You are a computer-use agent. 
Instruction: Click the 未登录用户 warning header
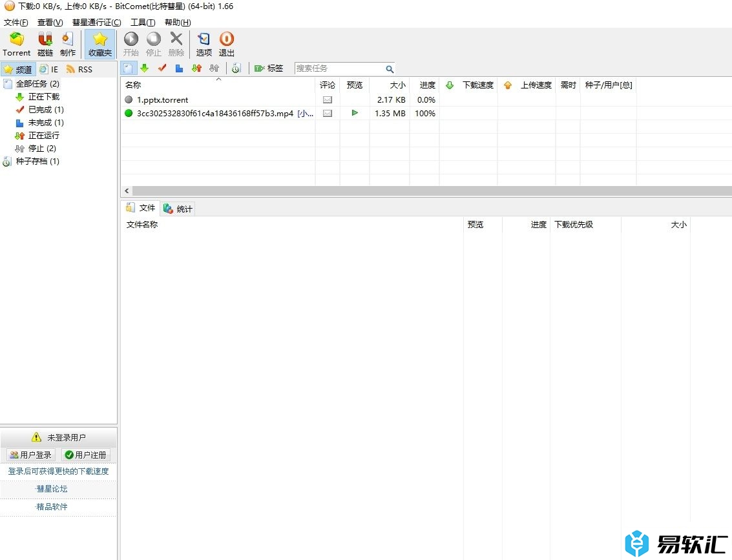[x=59, y=437]
